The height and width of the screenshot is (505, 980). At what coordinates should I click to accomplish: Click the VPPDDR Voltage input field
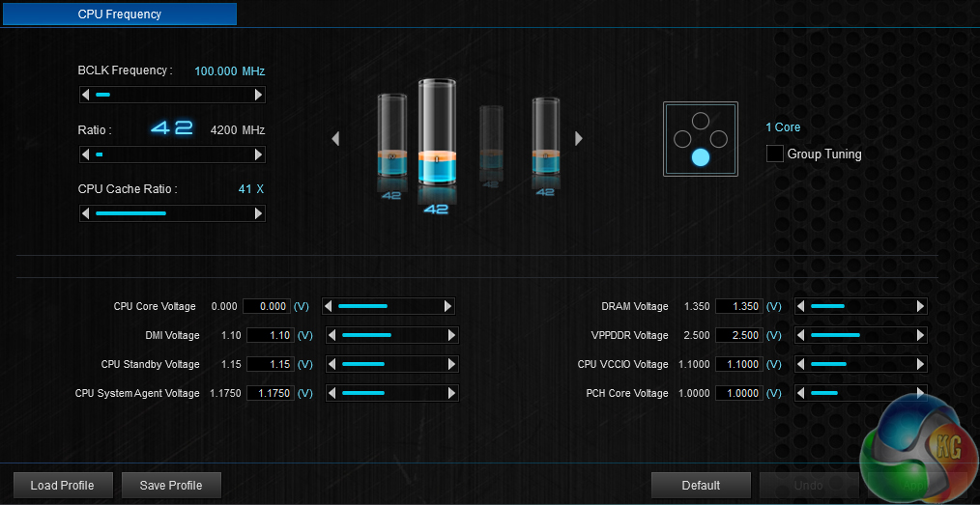[739, 335]
